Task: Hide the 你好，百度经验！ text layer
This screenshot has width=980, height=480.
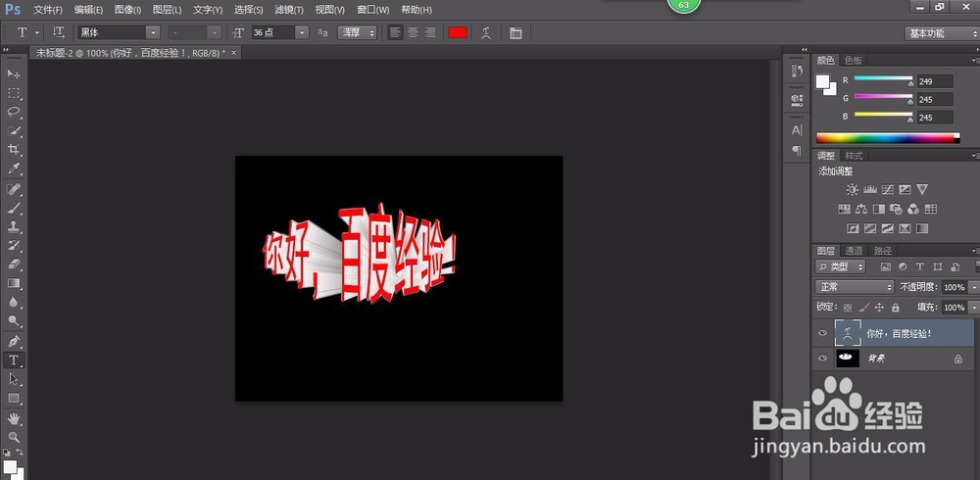Action: point(822,333)
